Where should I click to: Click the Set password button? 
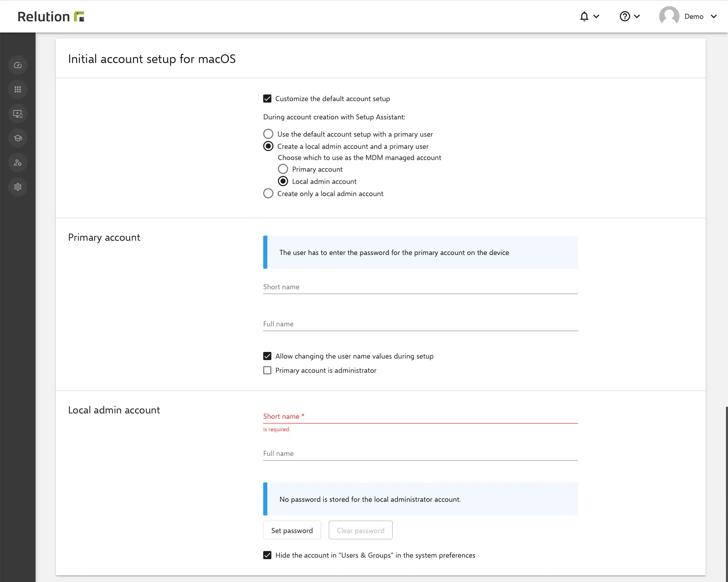292,530
